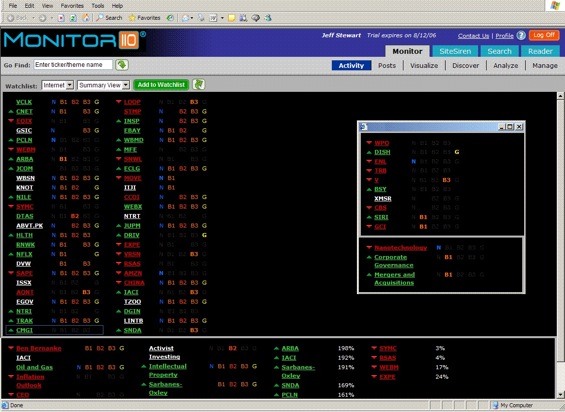Screen dimensions: 565x412
Task: Select the Visualize submenu item
Action: click(x=424, y=66)
